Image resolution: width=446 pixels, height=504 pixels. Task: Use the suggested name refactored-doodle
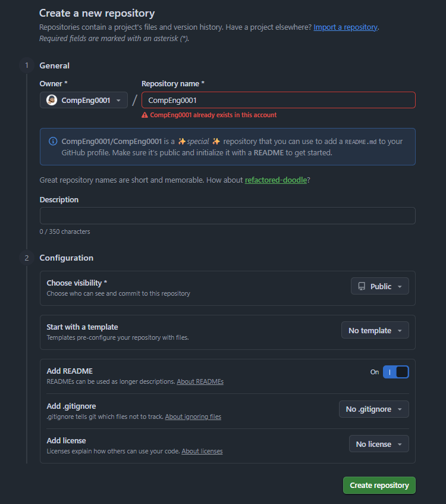276,180
